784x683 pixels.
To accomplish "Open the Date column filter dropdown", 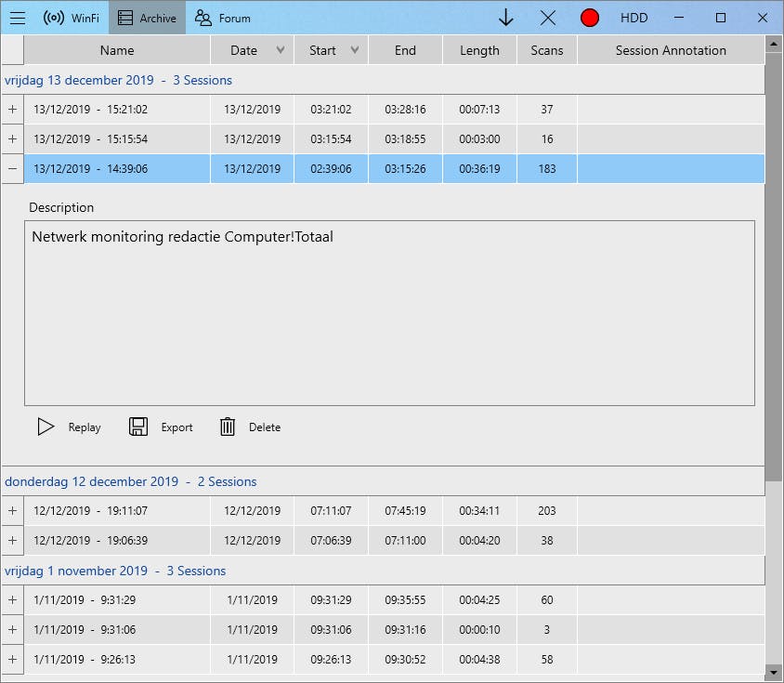I will point(281,50).
